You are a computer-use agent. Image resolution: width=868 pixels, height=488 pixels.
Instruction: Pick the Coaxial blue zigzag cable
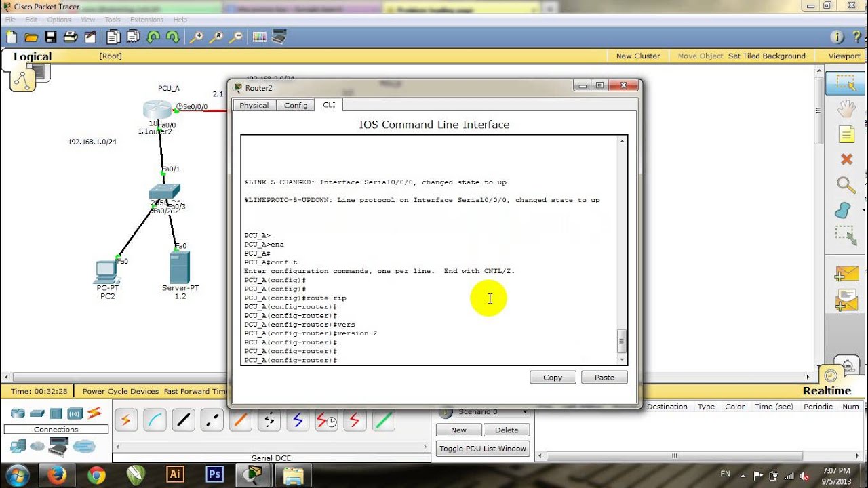[298, 420]
